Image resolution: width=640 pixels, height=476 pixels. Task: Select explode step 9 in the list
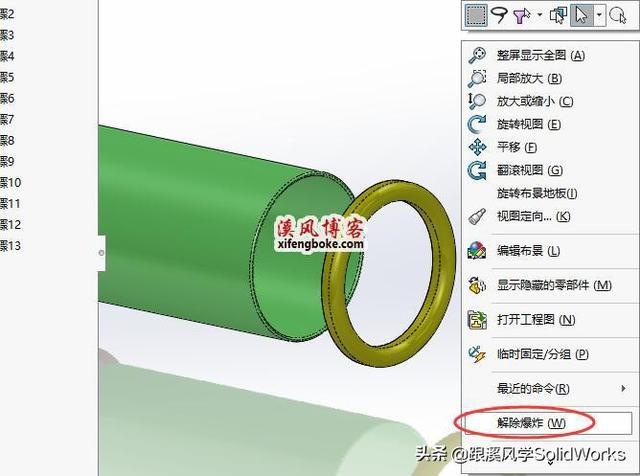7,162
